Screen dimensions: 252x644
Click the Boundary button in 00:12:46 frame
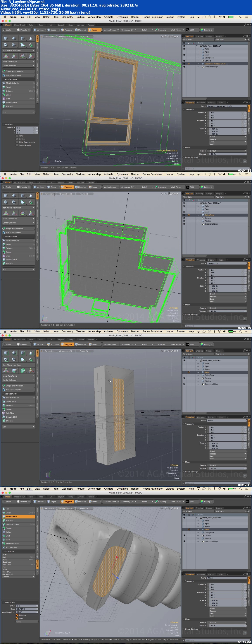pos(53,344)
